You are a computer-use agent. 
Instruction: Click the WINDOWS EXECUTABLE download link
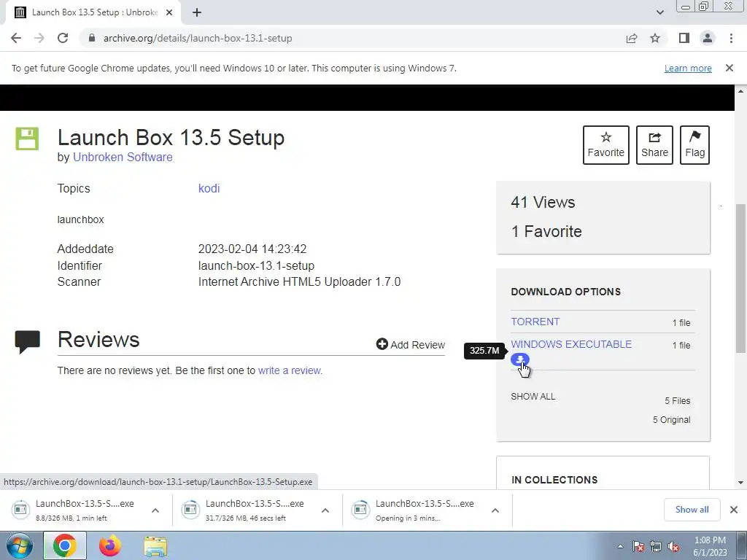(x=571, y=344)
